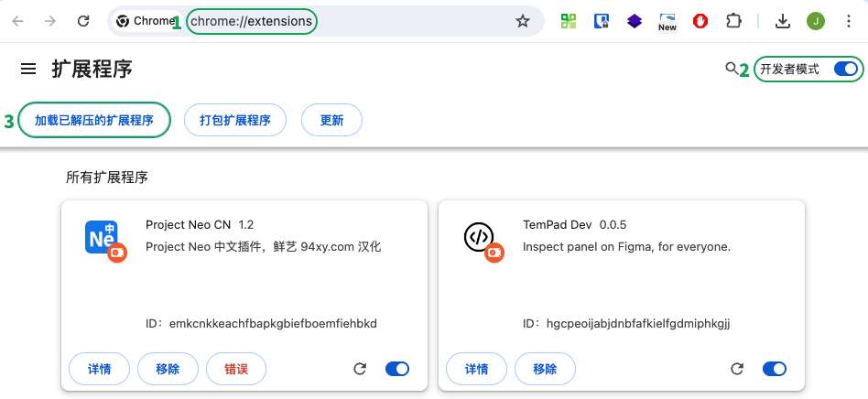
Task: Open the green J profile avatar
Action: coord(816,21)
